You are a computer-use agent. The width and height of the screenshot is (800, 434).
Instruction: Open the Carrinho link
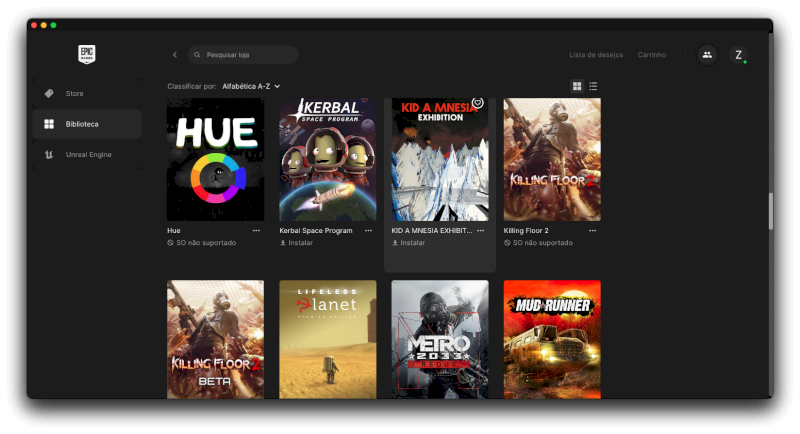pos(652,55)
